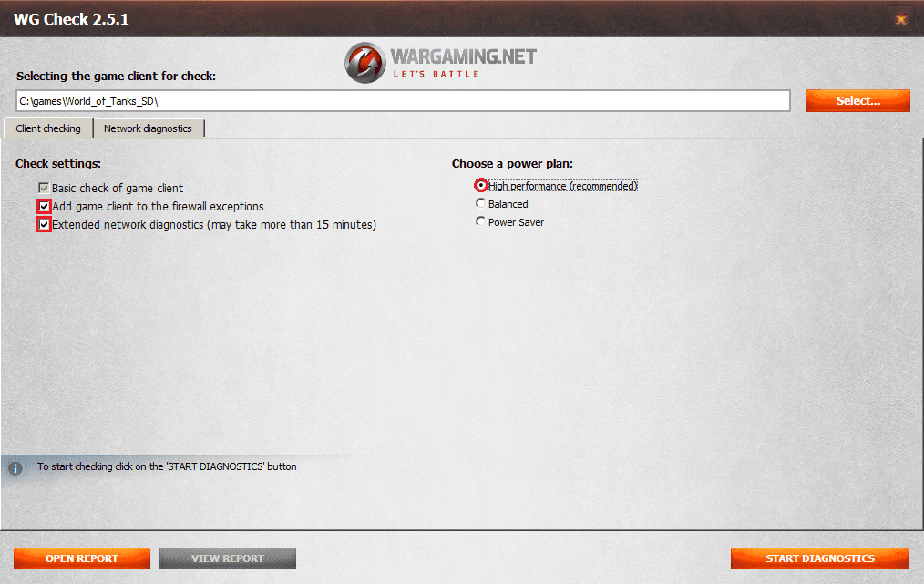The height and width of the screenshot is (584, 924).
Task: Uncheck Add game client to firewall exceptions
Action: 44,206
